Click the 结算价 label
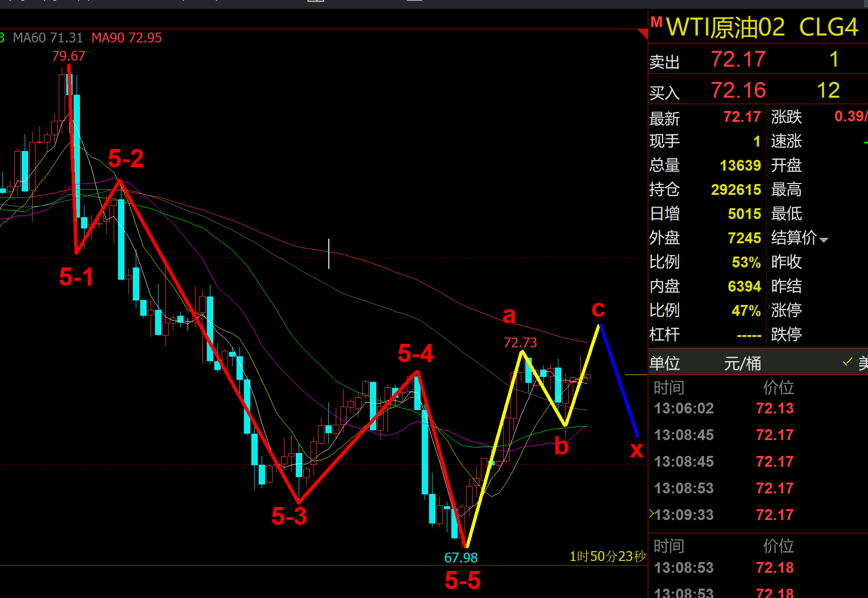Screen dimensions: 868x598 click(x=794, y=238)
